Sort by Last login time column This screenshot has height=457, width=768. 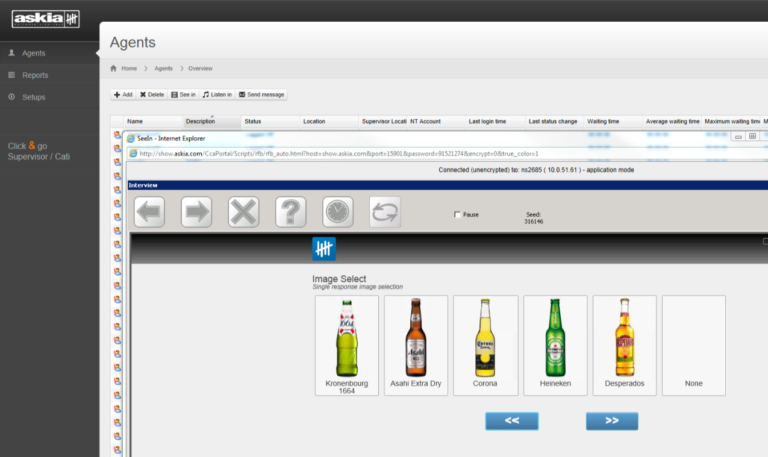495,121
